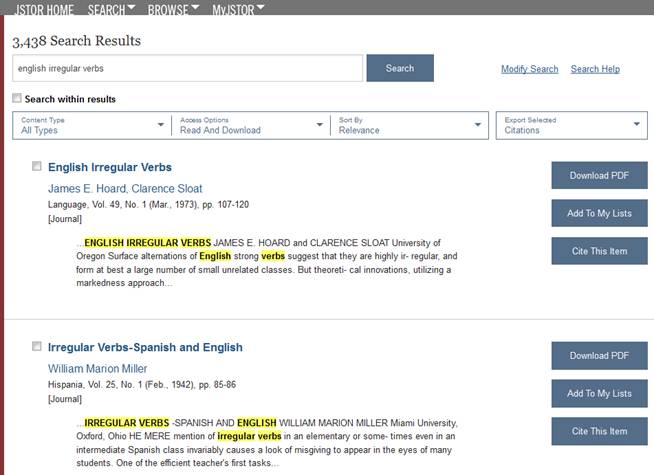
Task: Click citation text 'Hispania, Vol. 25, No. 1'
Action: click(95, 385)
